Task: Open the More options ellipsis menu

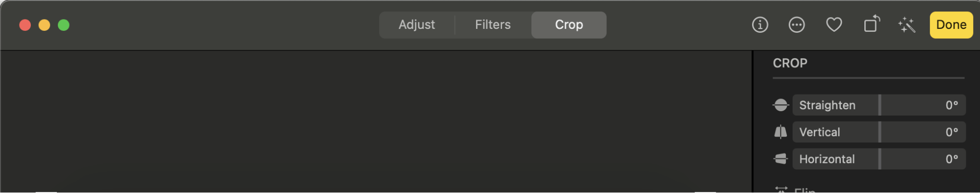Action: click(797, 24)
